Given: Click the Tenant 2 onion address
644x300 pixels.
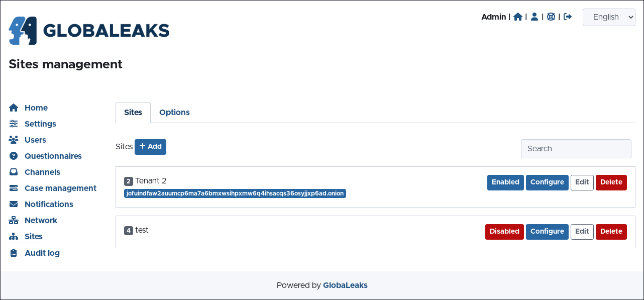Looking at the screenshot, I should click(235, 193).
